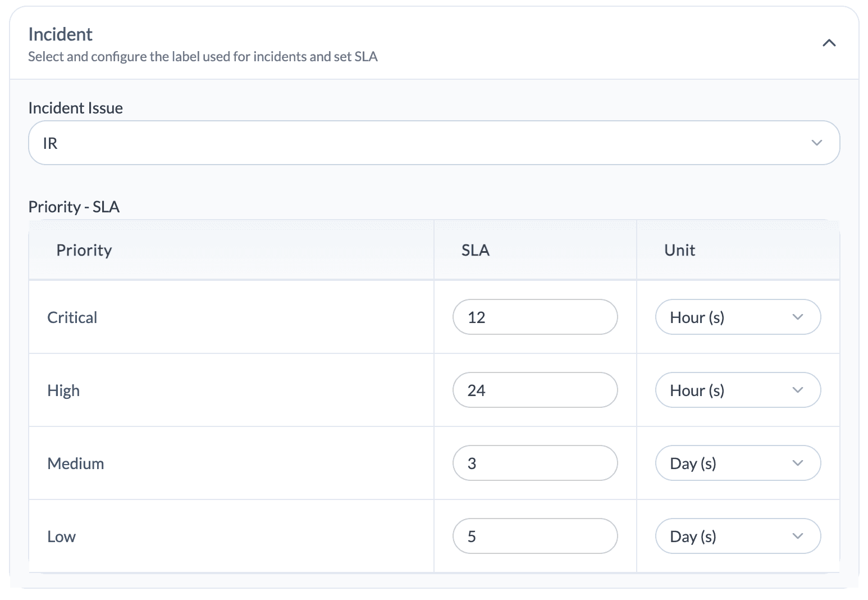Click the Priority column header
The image size is (868, 600).
pos(84,251)
